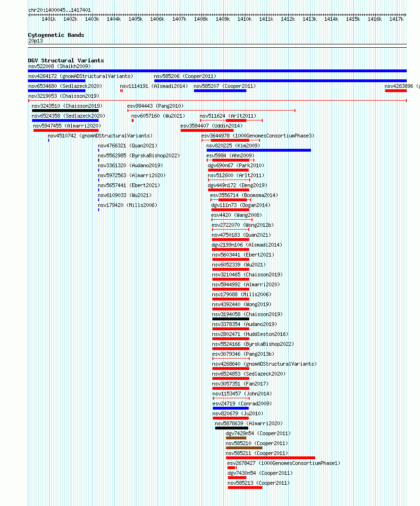Click nsv5524166 (ByrskaBishop2022) label

pos(253,344)
